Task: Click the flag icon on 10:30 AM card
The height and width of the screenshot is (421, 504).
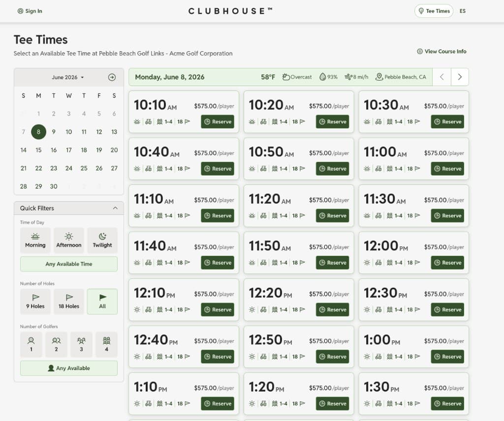Action: (x=417, y=121)
